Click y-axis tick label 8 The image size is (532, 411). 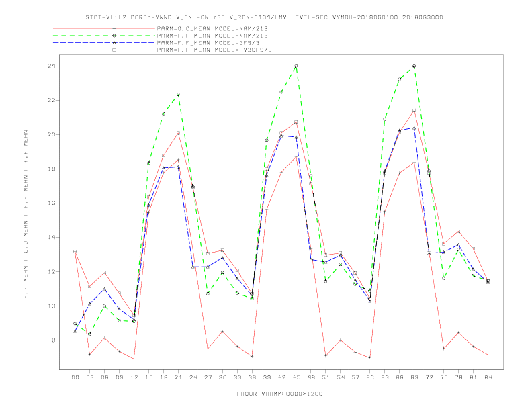(x=54, y=340)
